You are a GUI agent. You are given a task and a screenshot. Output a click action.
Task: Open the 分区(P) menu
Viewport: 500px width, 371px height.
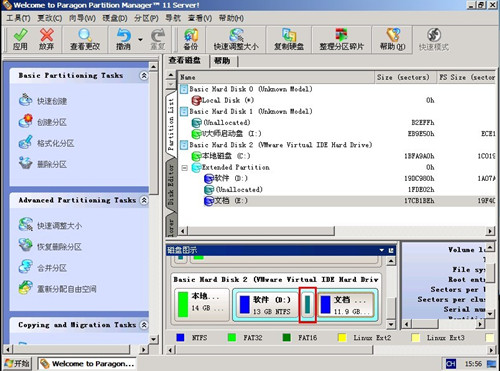pos(146,18)
